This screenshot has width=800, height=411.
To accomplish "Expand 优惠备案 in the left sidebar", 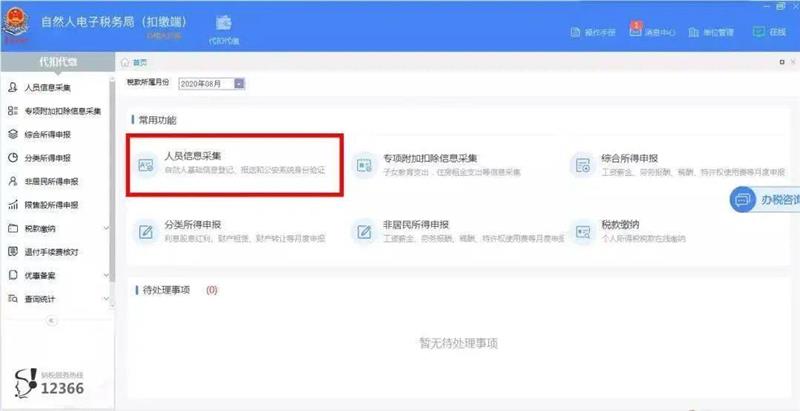I will click(x=105, y=274).
